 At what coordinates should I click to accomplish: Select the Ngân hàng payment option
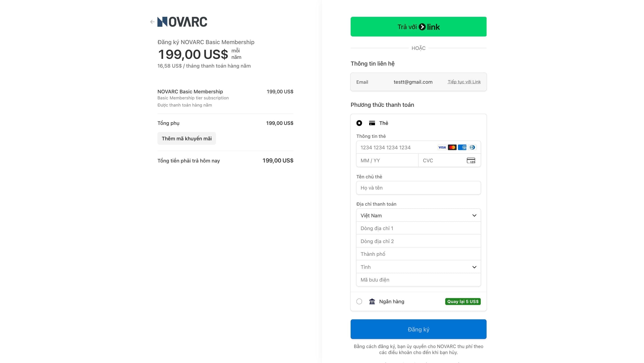pyautogui.click(x=359, y=301)
